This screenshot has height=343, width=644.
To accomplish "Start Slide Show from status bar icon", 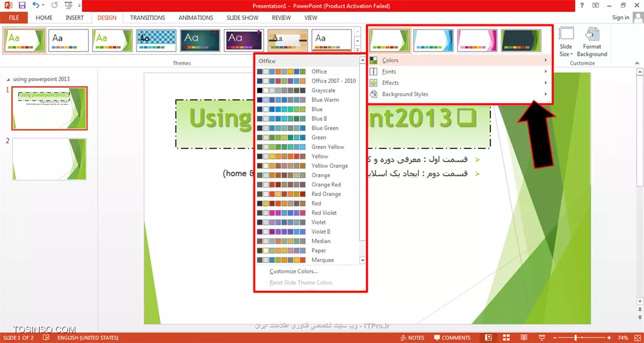I will 541,338.
